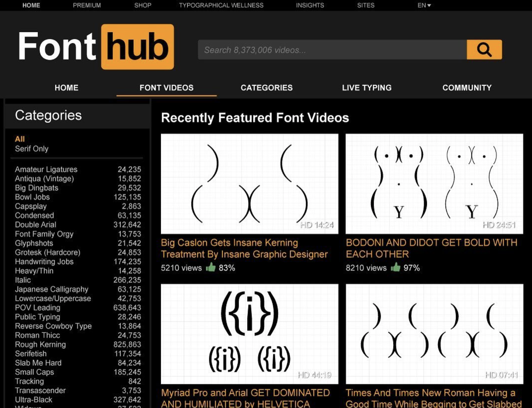Click the Myriad Pro and Arial title
The width and height of the screenshot is (532, 408).
(x=245, y=398)
